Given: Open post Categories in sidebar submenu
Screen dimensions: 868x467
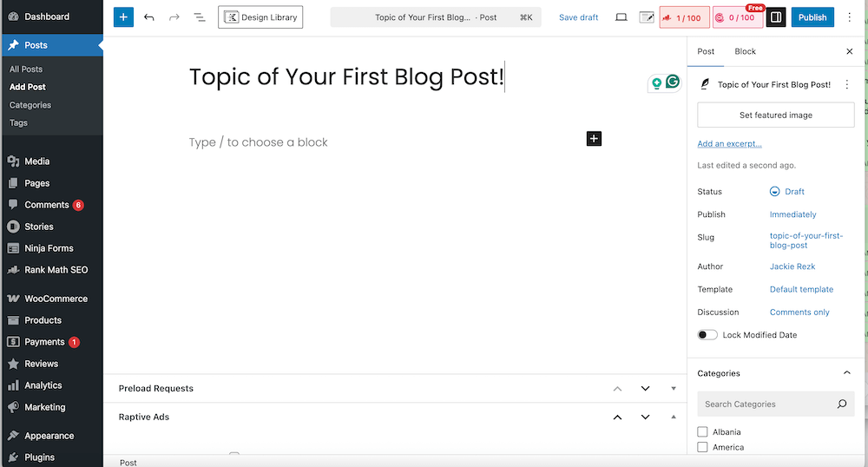Looking at the screenshot, I should click(30, 105).
